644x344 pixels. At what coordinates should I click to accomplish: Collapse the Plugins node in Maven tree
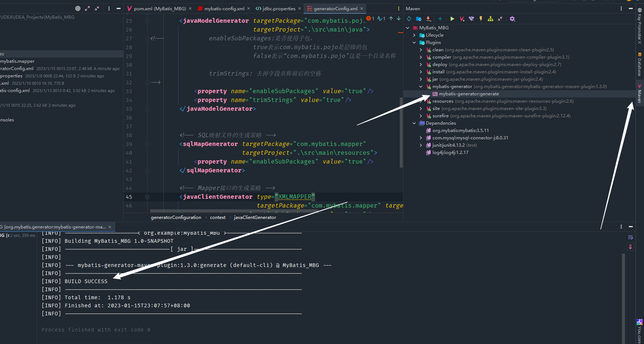(414, 43)
